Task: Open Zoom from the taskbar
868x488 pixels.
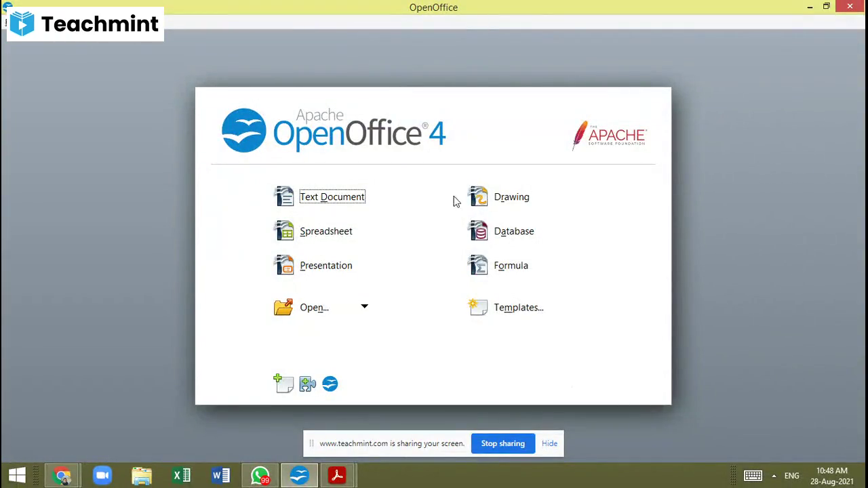Action: [102, 476]
